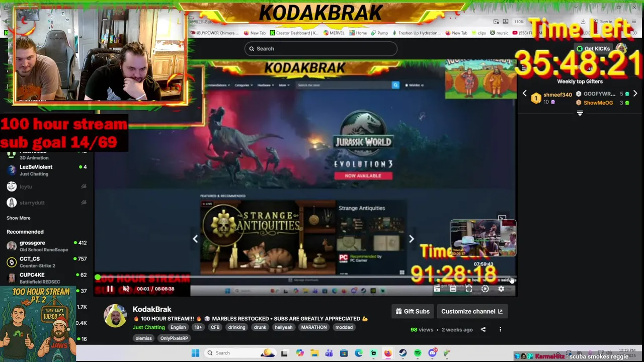Image resolution: width=644 pixels, height=362 pixels.
Task: Select the drunk tag
Action: pyautogui.click(x=260, y=327)
